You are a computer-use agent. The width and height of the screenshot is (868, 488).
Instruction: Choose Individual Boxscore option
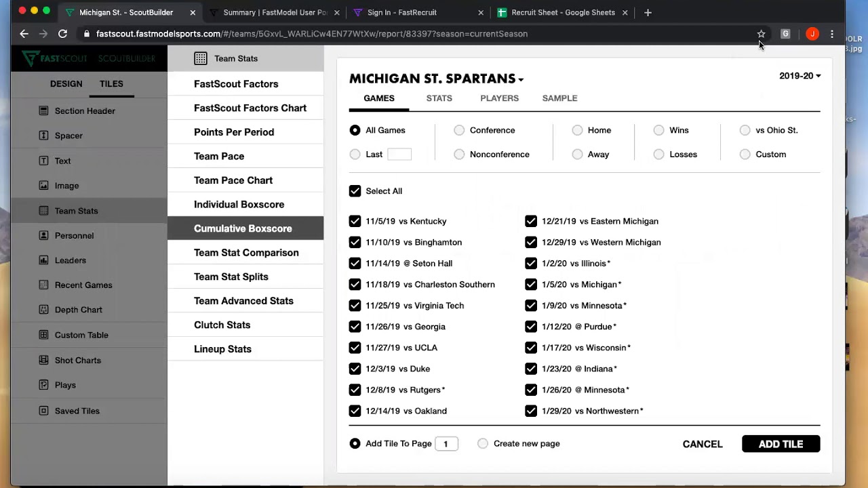tap(245, 205)
